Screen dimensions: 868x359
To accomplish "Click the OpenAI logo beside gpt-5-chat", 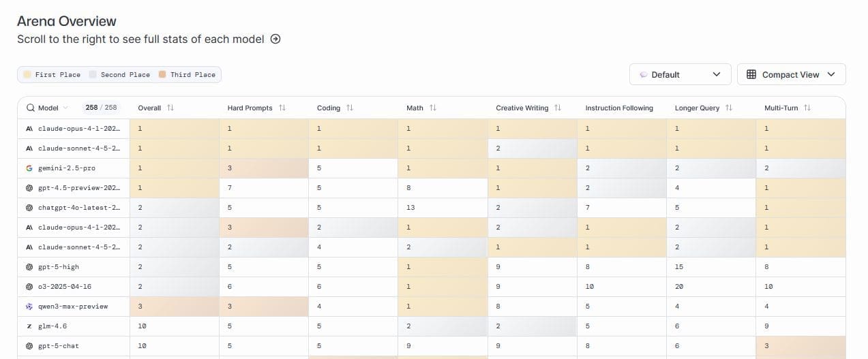I will click(x=29, y=345).
